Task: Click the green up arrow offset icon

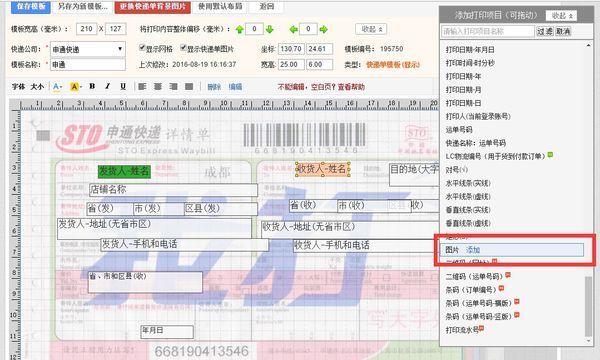Action: pyautogui.click(x=240, y=29)
